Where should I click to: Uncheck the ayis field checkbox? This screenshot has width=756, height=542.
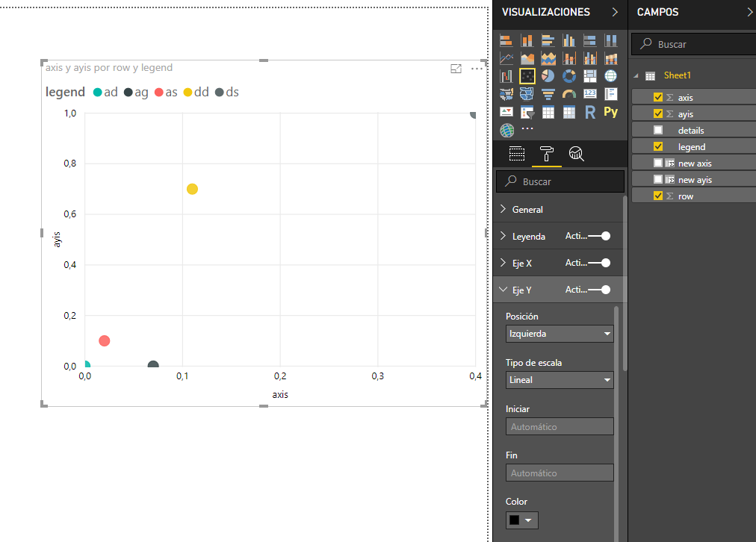tap(658, 113)
